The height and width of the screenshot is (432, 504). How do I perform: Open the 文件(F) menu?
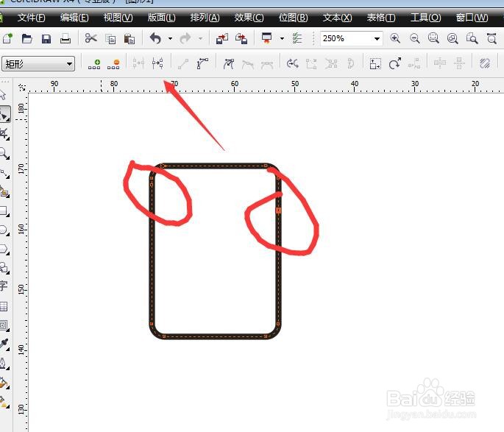pos(31,18)
